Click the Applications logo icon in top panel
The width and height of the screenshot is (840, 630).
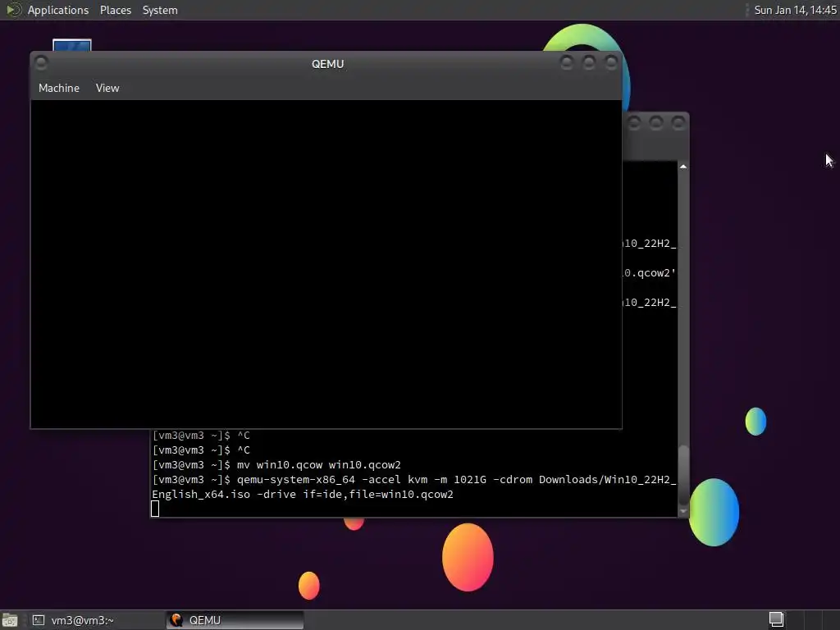coord(13,10)
